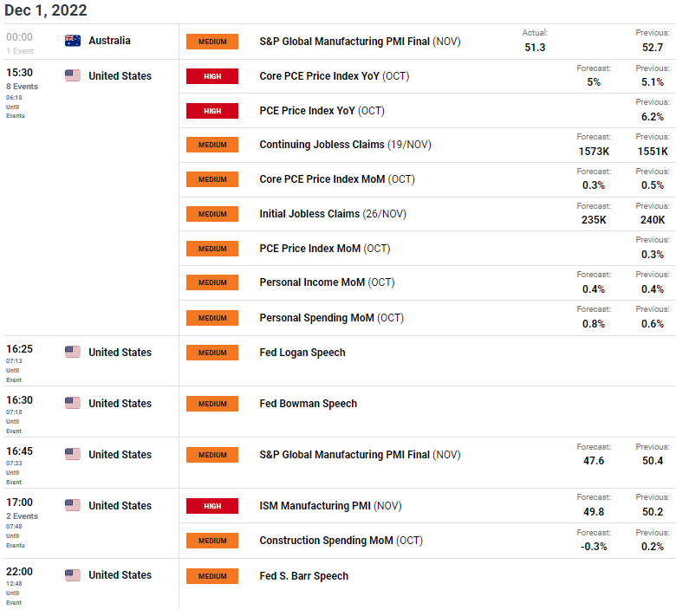Click HIGH badge for ISM Manufacturing PMI
Screen dimensions: 676x616
point(212,506)
